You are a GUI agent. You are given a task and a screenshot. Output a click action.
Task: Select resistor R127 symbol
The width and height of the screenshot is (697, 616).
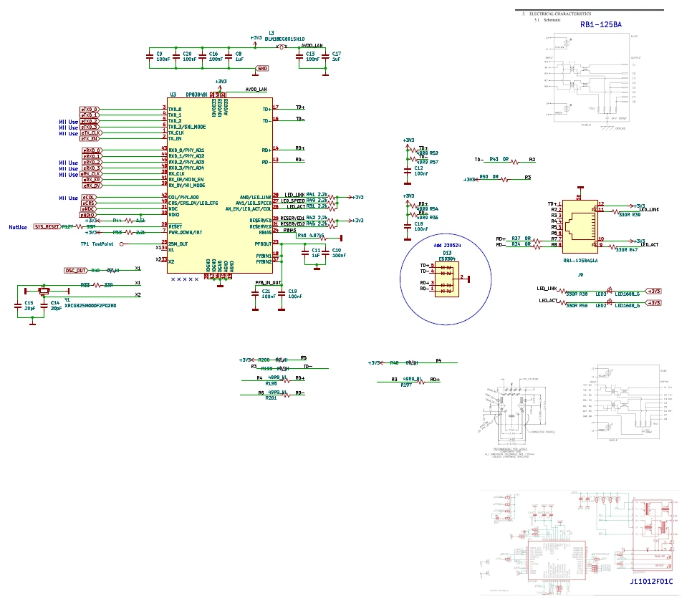[79, 226]
